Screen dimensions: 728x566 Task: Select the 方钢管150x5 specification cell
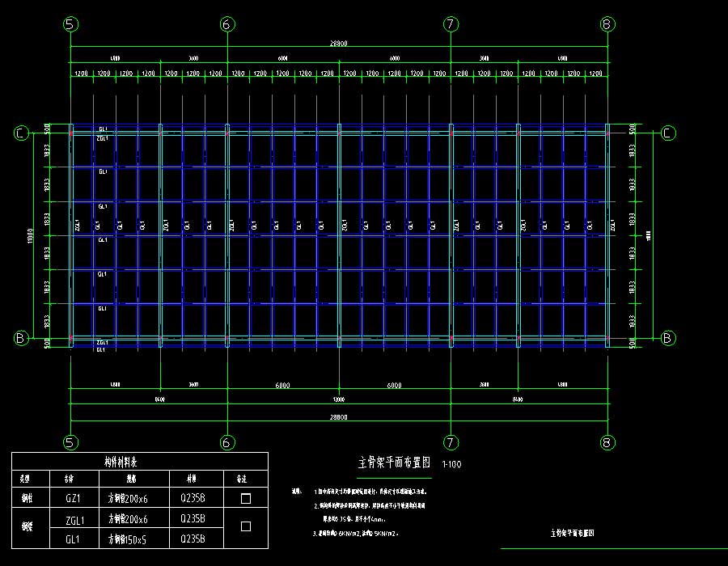[127, 539]
